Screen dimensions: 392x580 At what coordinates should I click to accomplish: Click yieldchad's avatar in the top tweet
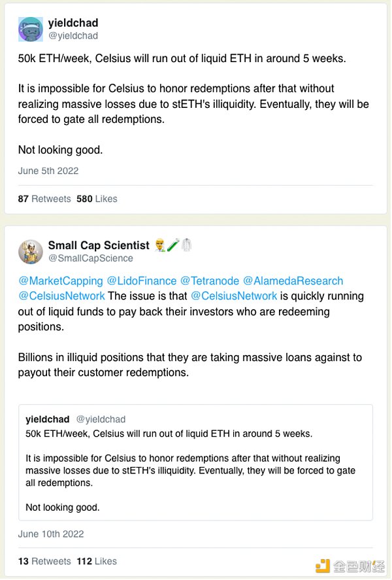click(30, 29)
